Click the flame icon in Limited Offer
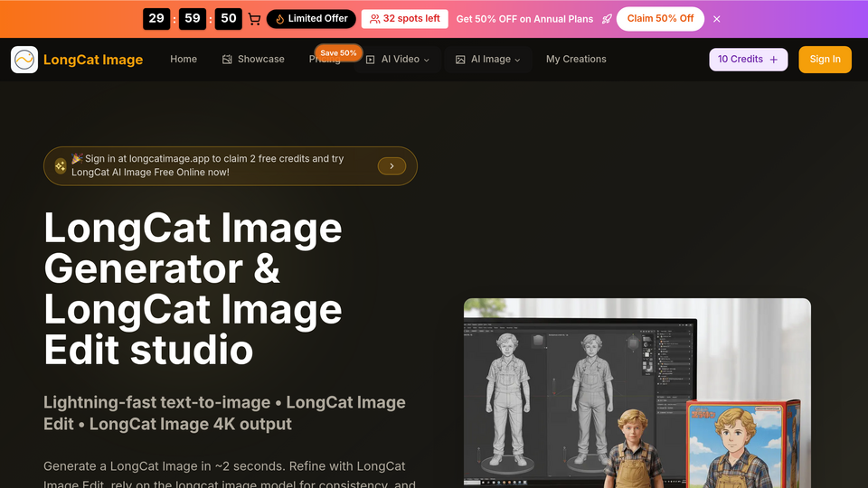 279,19
